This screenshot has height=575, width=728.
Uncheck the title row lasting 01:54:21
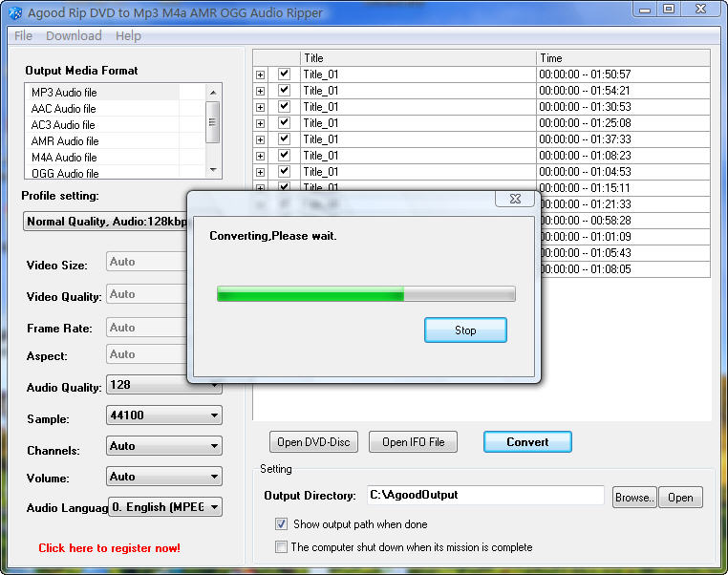[284, 90]
